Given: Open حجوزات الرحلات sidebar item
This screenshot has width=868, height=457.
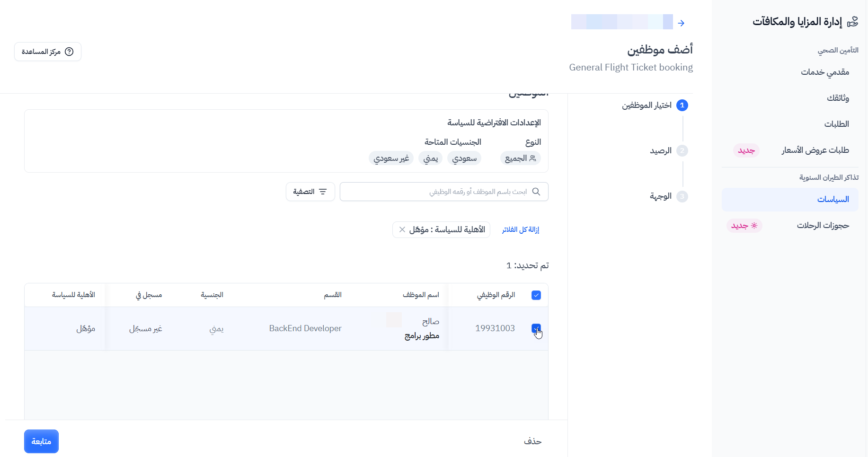Looking at the screenshot, I should click(x=823, y=225).
